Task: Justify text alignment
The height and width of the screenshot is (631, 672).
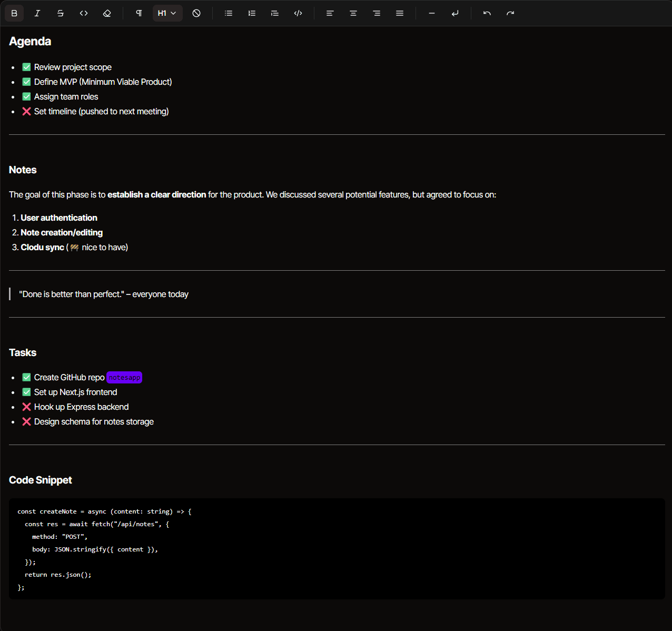Action: 400,13
